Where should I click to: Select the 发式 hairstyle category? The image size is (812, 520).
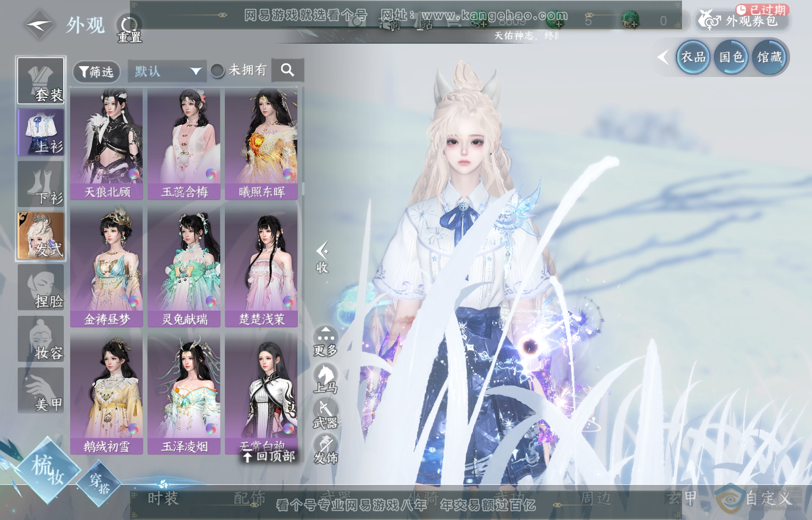point(41,235)
